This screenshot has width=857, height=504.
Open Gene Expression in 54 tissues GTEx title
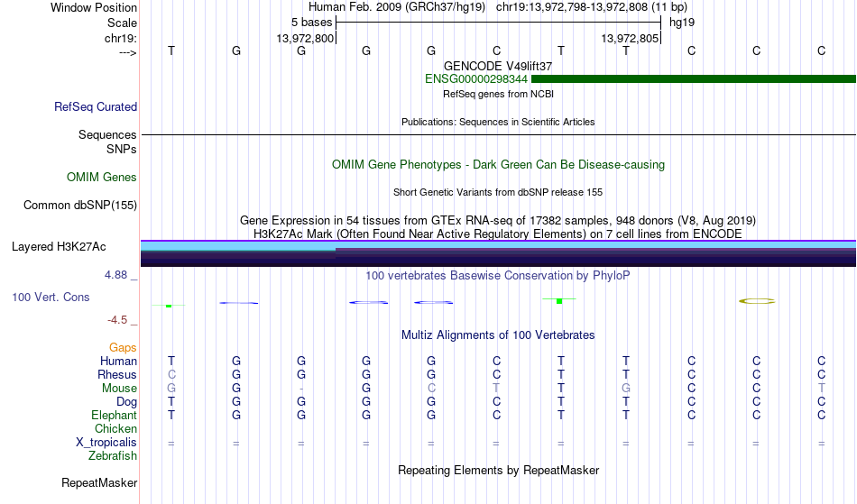pos(498,221)
